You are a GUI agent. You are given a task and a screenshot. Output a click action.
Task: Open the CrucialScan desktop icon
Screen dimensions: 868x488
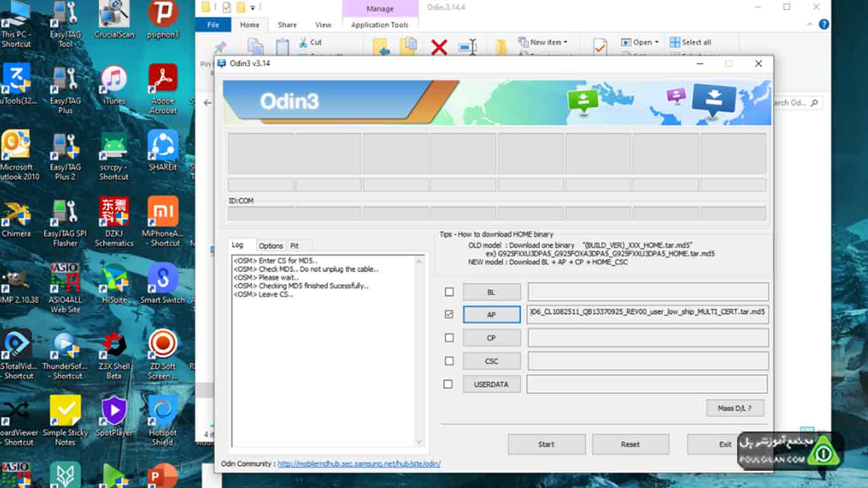[x=114, y=20]
